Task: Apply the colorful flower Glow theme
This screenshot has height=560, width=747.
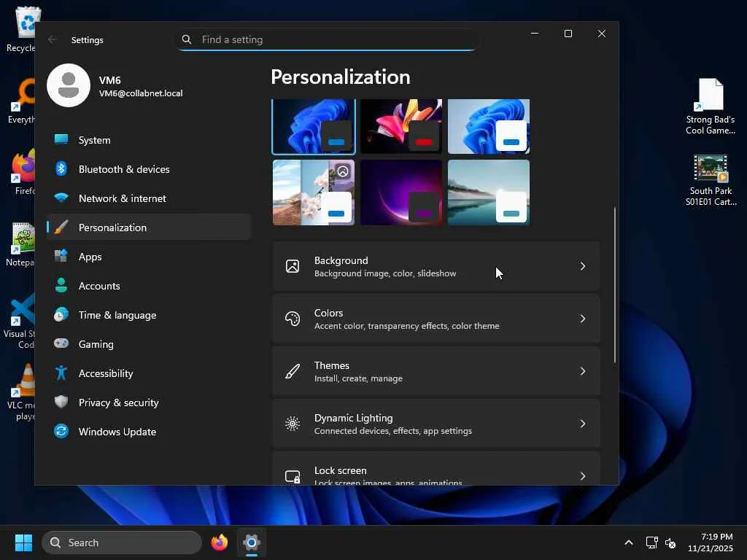Action: point(401,126)
